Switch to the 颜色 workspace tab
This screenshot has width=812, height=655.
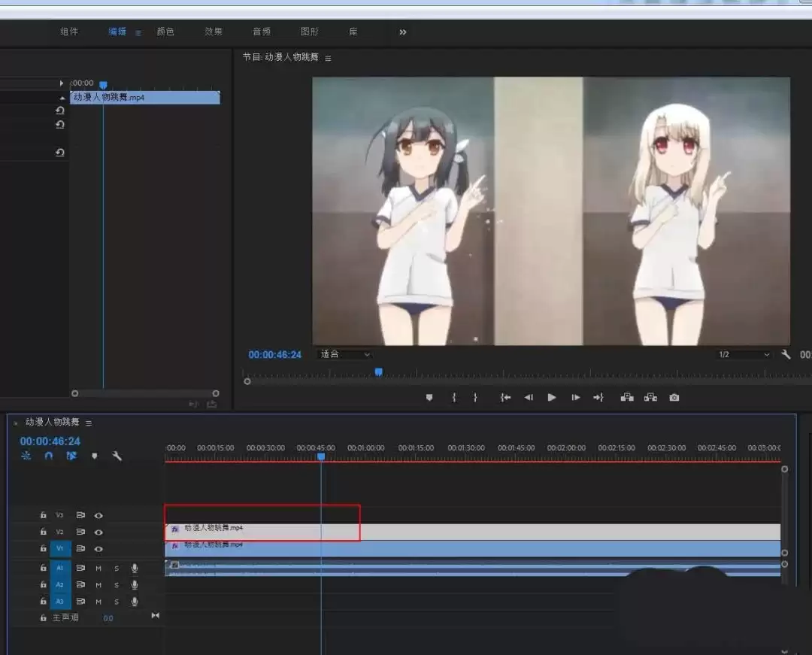[x=165, y=32]
